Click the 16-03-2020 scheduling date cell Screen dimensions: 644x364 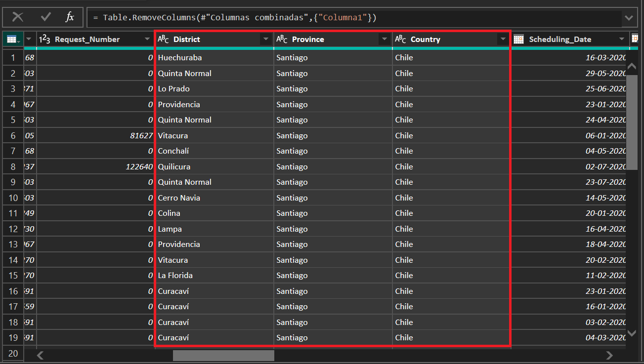pos(568,58)
